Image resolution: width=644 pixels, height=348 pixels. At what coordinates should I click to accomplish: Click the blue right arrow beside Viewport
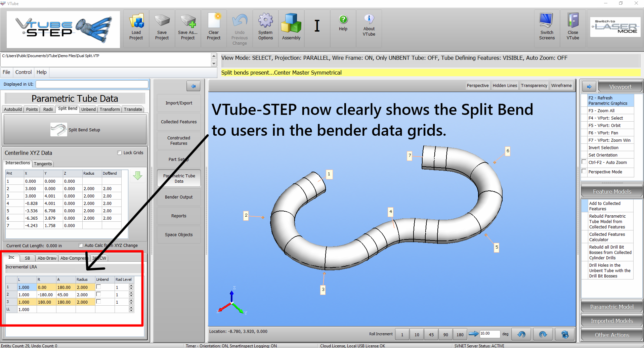click(589, 87)
